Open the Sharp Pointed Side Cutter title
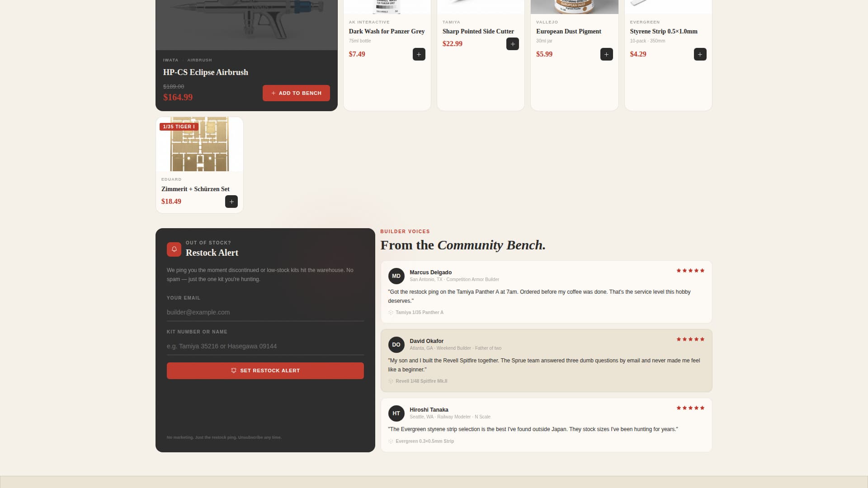868x488 pixels. [478, 31]
